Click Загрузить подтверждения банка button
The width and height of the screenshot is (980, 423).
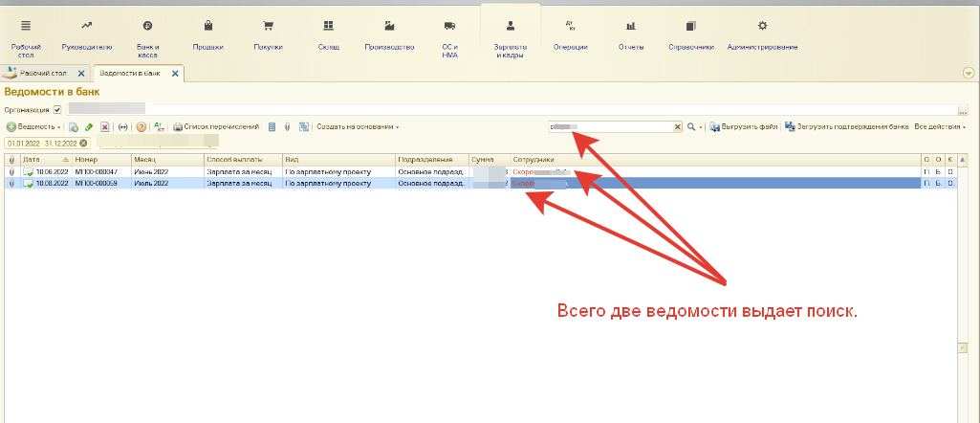coord(846,126)
